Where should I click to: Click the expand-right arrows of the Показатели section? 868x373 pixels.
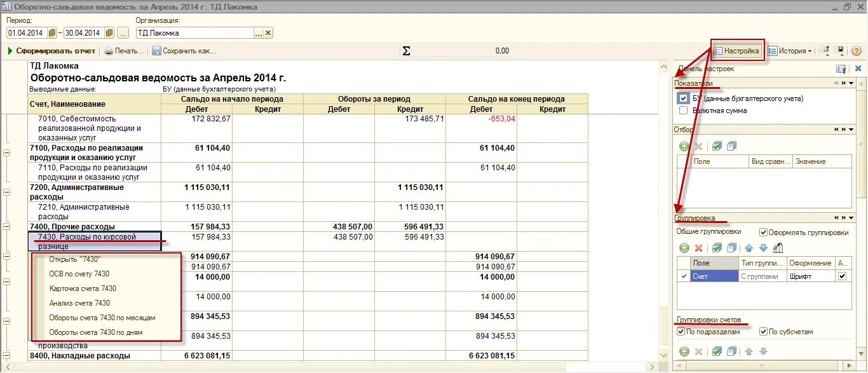click(x=844, y=83)
